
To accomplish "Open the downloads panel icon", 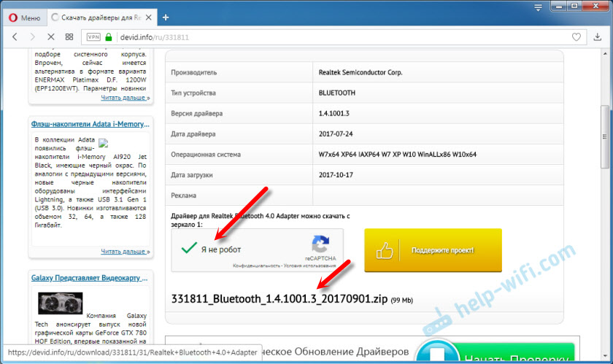I will pos(598,37).
